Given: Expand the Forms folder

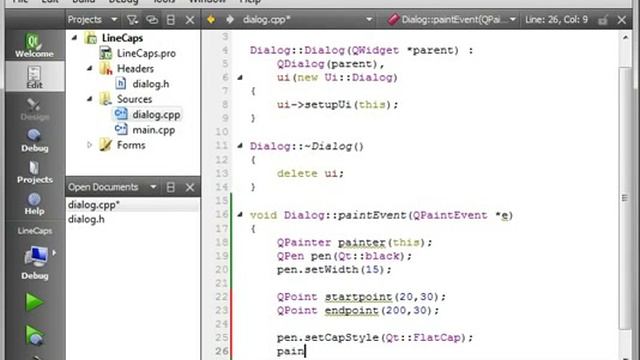Looking at the screenshot, I should coord(89,144).
